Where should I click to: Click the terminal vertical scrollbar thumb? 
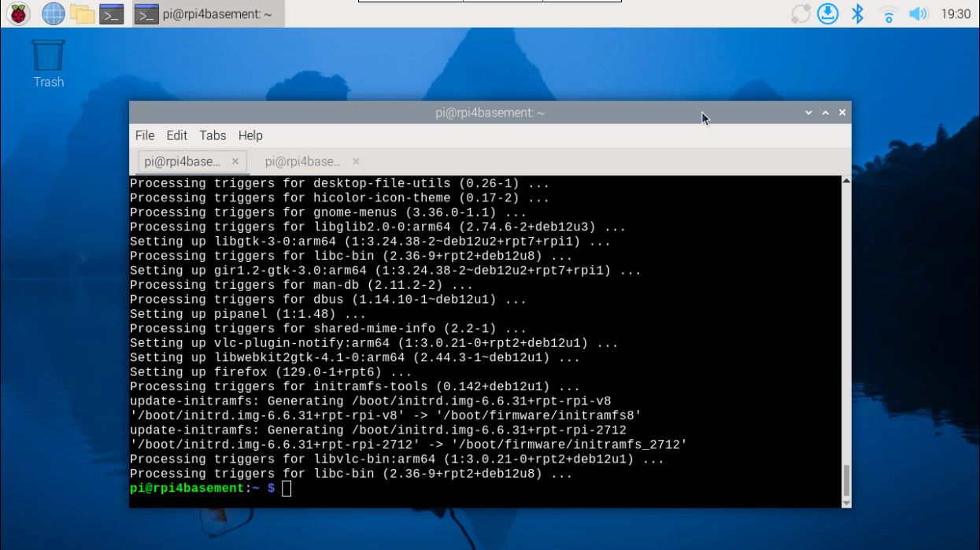[x=847, y=480]
